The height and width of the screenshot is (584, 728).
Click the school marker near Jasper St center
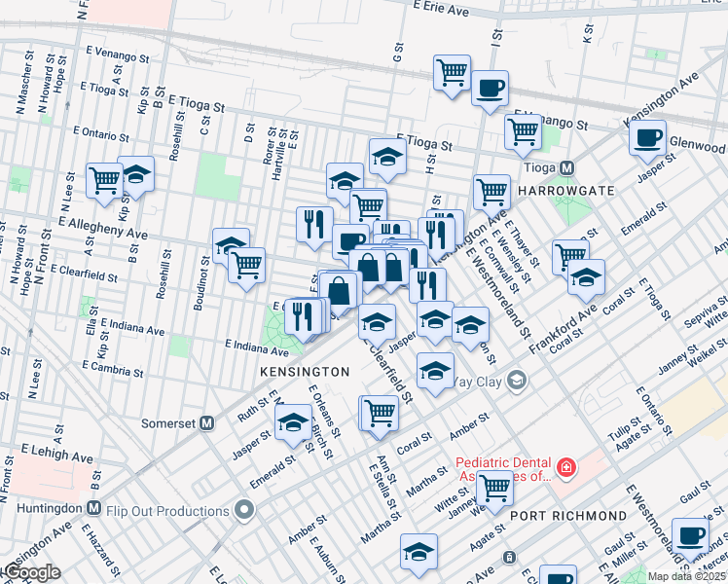pos(435,319)
